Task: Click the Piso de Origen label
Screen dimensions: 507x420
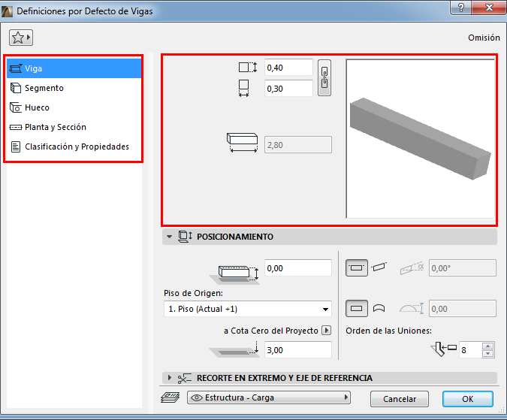Action: [193, 293]
